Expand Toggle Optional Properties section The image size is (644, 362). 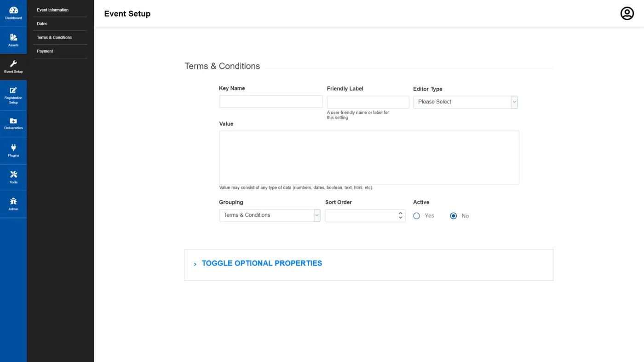[x=262, y=264]
